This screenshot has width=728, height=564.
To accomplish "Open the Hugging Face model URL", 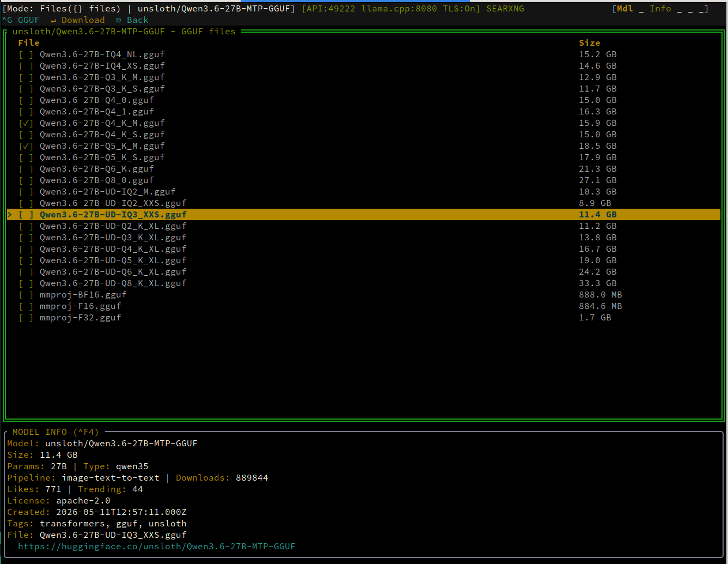I will pyautogui.click(x=157, y=547).
